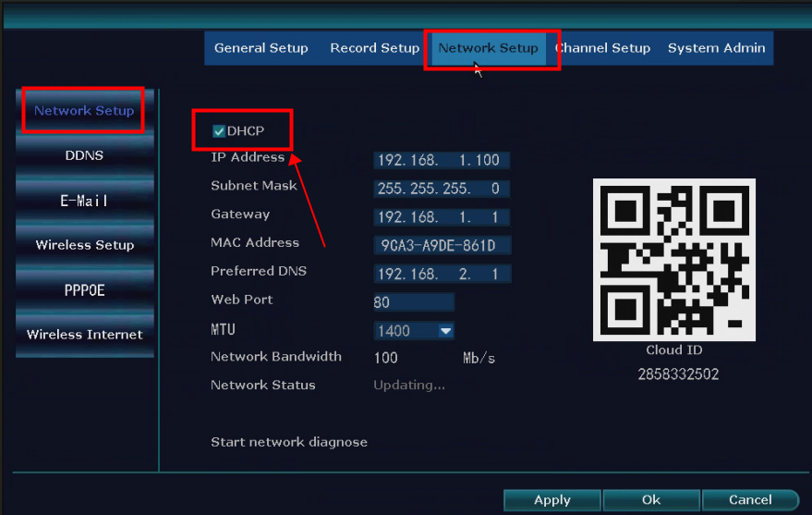This screenshot has height=515, width=812.
Task: Go to Wireless Setup page
Action: click(x=84, y=245)
